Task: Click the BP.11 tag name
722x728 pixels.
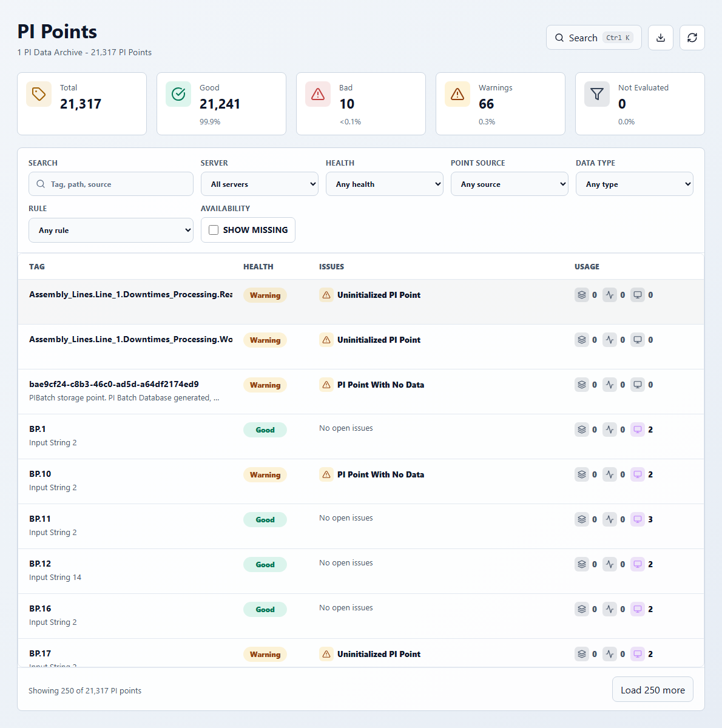Action: point(40,519)
